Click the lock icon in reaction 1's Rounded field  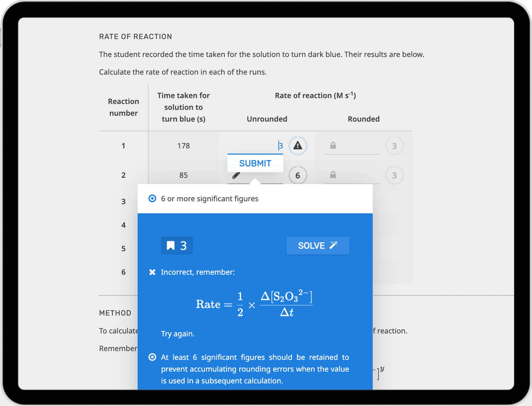[333, 146]
